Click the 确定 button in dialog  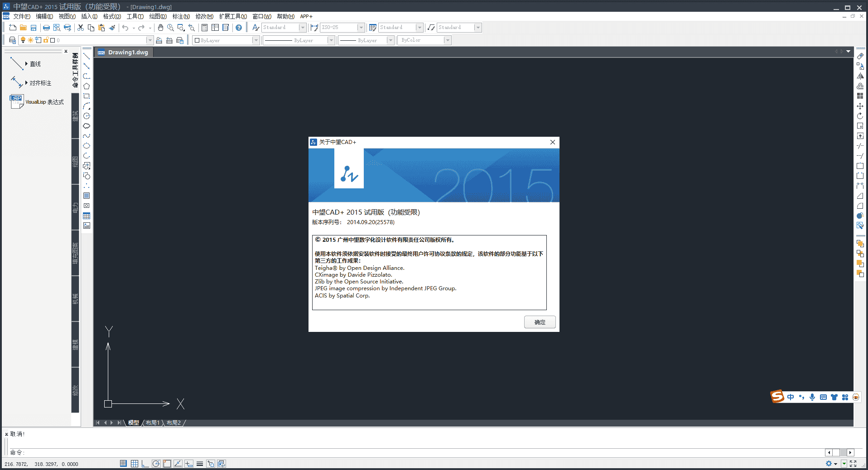pos(540,322)
